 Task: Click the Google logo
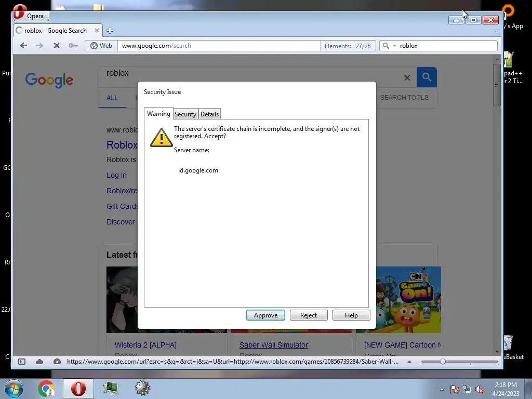tap(49, 80)
